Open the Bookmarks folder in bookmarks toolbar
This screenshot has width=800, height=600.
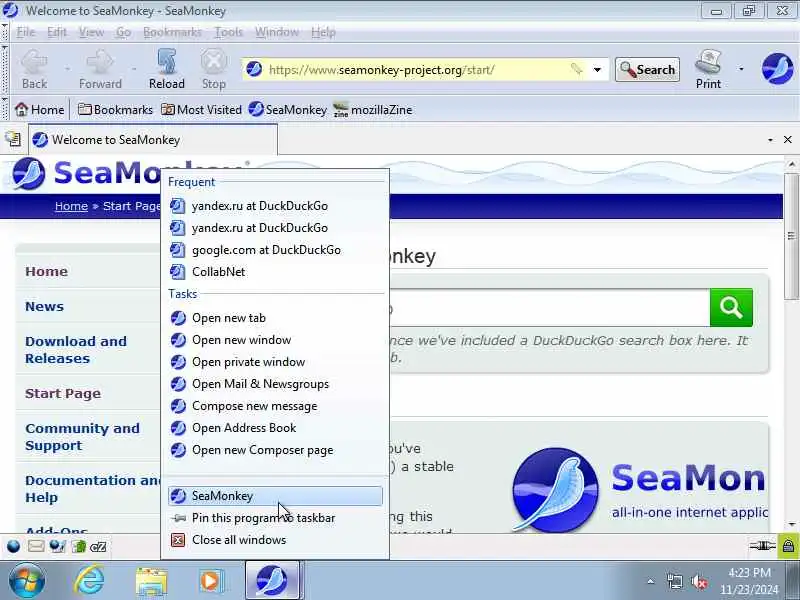point(115,110)
